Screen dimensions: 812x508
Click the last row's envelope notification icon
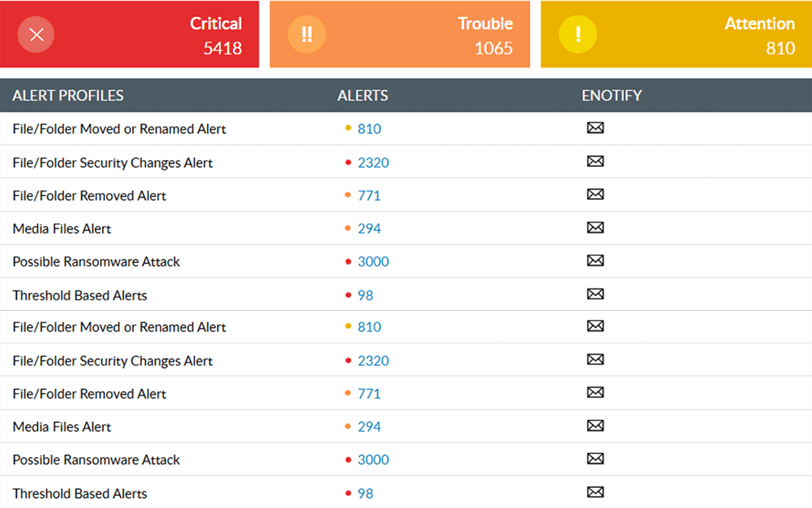pos(595,492)
